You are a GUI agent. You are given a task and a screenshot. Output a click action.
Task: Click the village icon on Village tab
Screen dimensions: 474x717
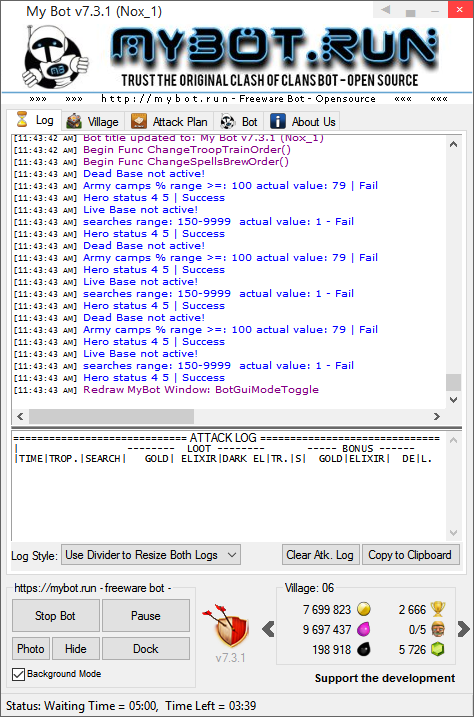(74, 122)
